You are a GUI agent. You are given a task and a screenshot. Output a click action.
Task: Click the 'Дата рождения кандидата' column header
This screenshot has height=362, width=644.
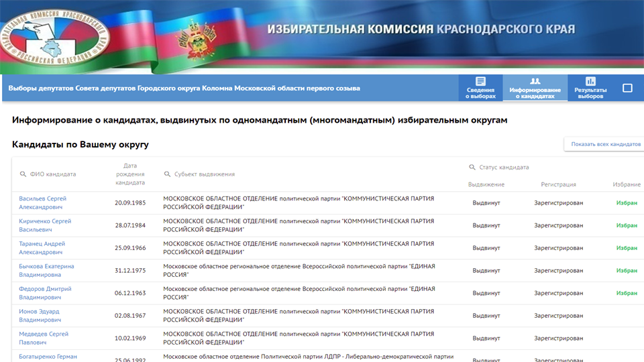[129, 174]
